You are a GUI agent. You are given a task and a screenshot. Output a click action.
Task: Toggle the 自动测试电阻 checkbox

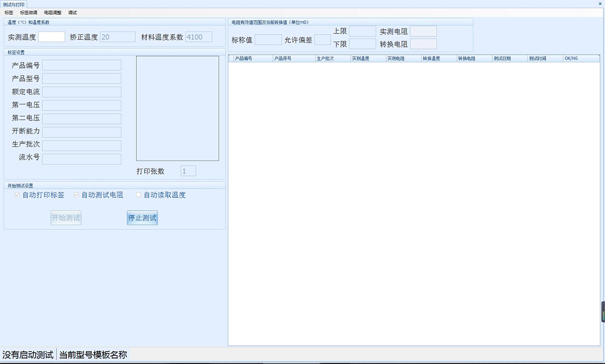click(76, 195)
